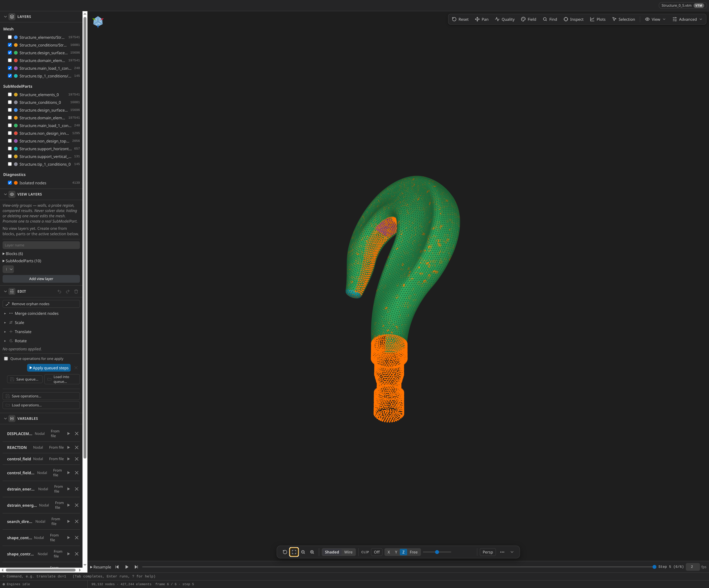Enable the Structure_elements mesh layer checkbox
Image resolution: width=709 pixels, height=588 pixels.
point(10,37)
